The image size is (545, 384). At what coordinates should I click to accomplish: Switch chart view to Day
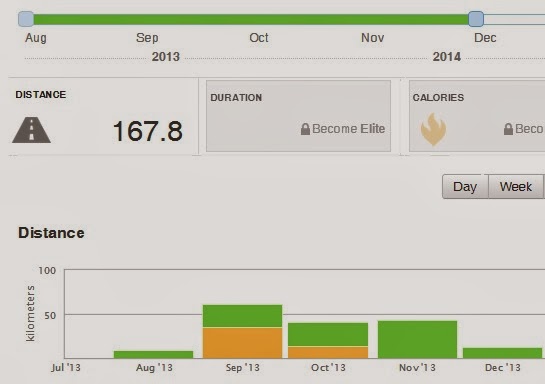[x=465, y=187]
